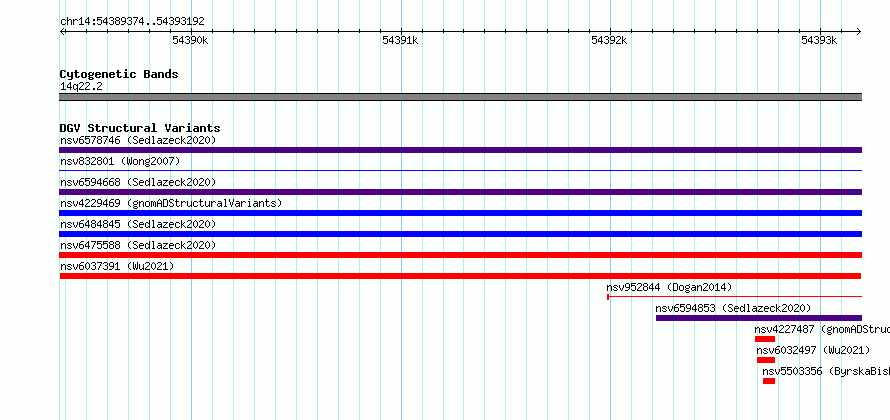
Task: Open the nsv4227487 variant label
Action: pyautogui.click(x=822, y=329)
